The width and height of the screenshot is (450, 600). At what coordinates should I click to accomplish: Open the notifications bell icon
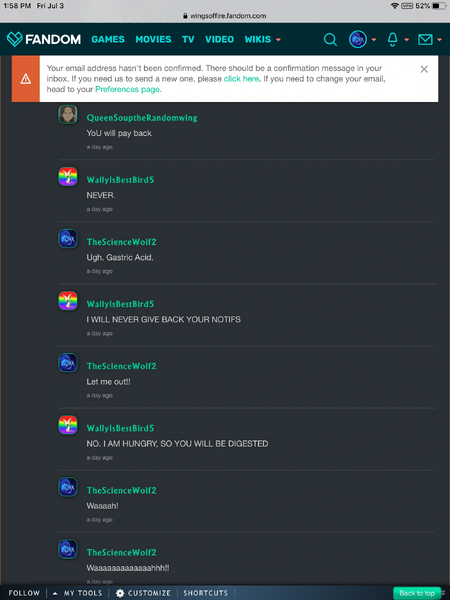tap(392, 39)
